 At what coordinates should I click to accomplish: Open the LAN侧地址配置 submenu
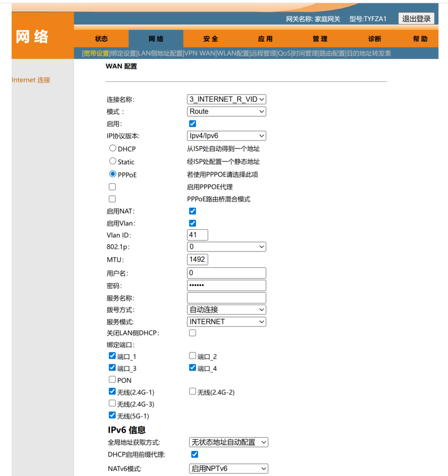[x=160, y=53]
